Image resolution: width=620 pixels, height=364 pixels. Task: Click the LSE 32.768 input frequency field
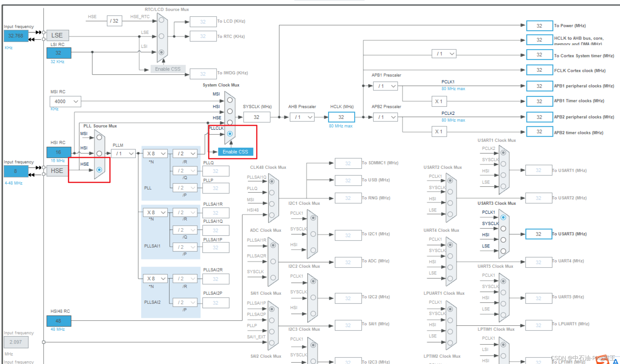click(16, 36)
